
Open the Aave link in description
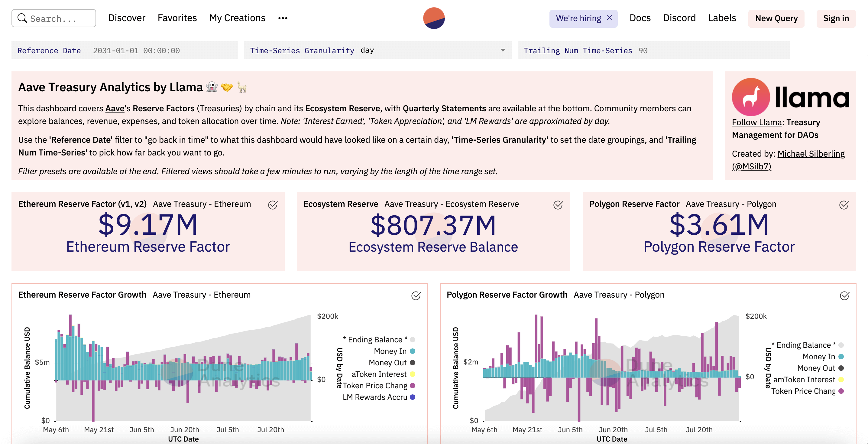click(x=115, y=109)
